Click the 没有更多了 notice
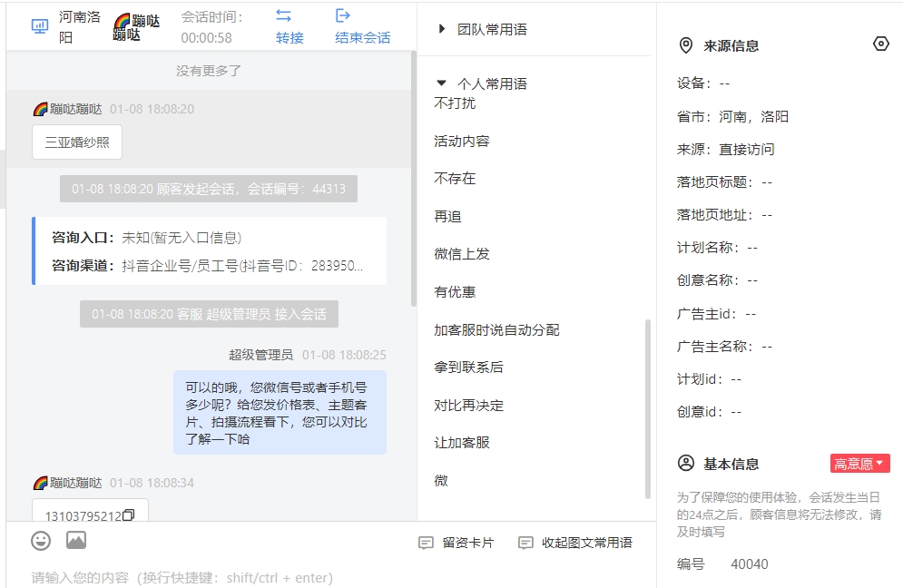This screenshot has height=588, width=903. coord(209,71)
